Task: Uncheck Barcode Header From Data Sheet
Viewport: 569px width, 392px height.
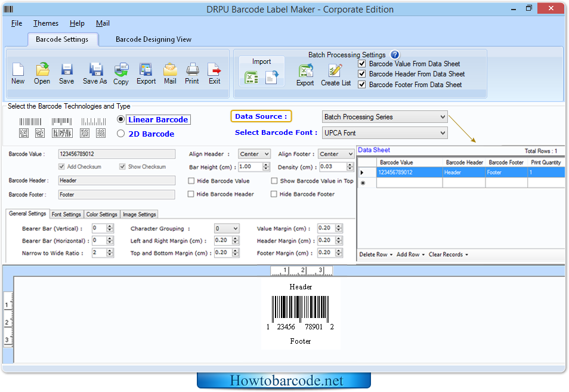Action: coord(362,74)
